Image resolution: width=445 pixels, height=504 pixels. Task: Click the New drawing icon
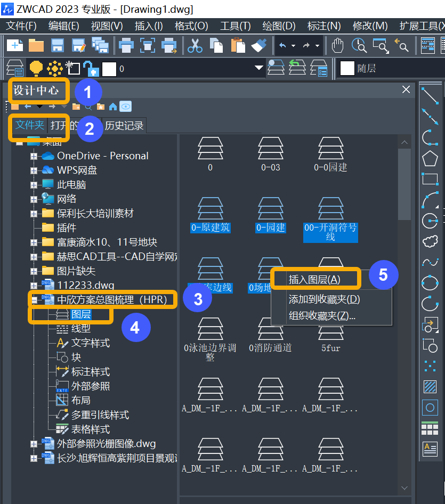(15, 46)
